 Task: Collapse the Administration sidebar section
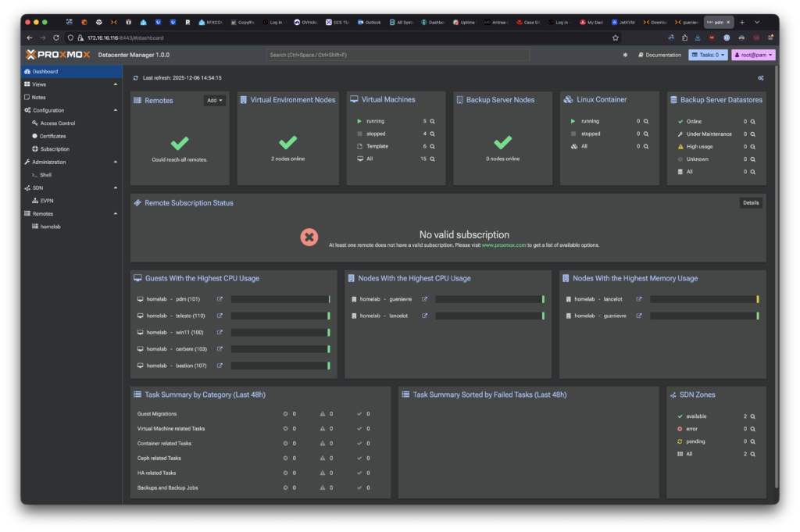(116, 162)
